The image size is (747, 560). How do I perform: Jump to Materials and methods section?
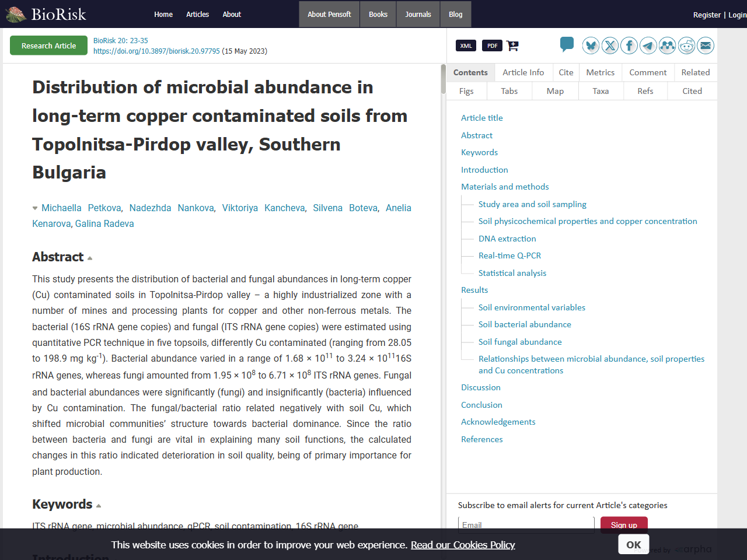(x=505, y=187)
